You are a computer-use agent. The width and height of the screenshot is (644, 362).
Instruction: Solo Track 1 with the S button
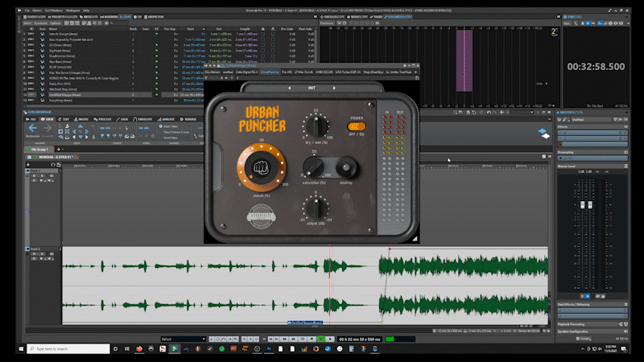[x=42, y=175]
